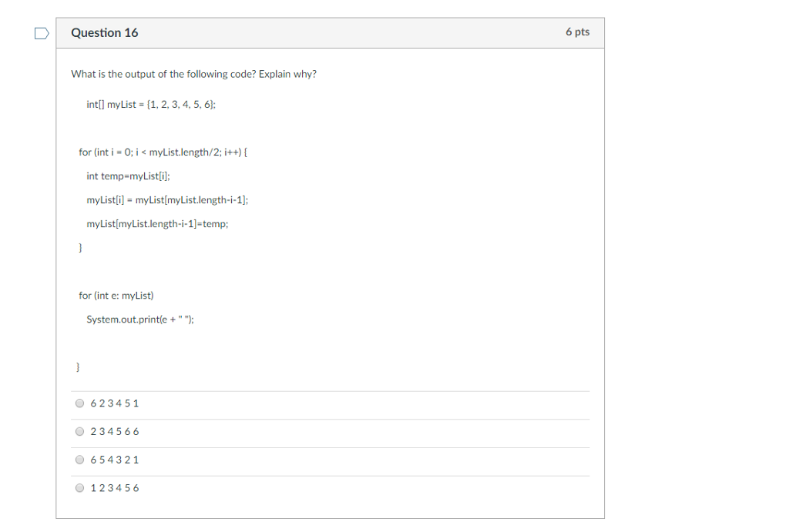Screen dimensions: 789x532
Task: Select the radio button for 6 2 3 4 5 1
Action: pyautogui.click(x=79, y=403)
